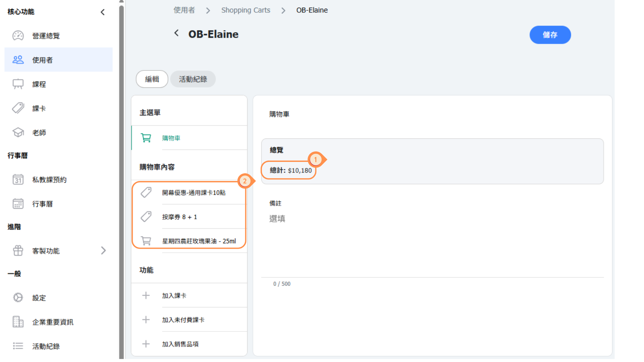Click the graduation cap icon for 老師

pos(18,132)
